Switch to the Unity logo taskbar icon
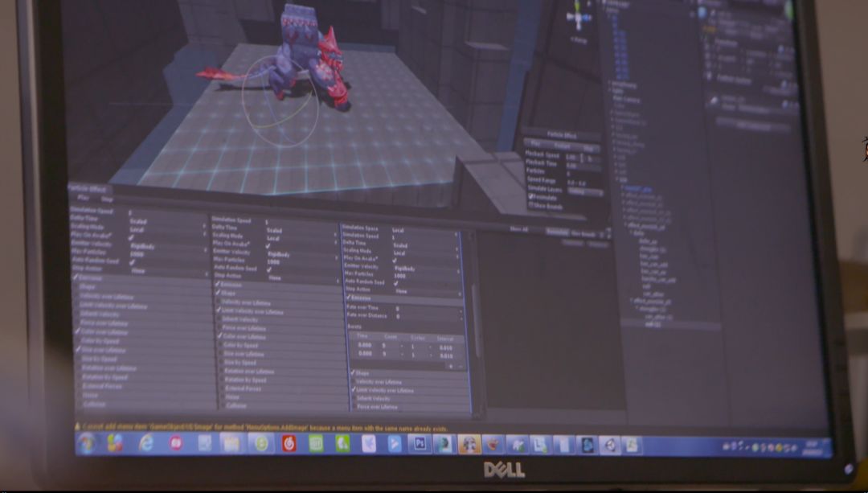The height and width of the screenshot is (493, 868). point(609,445)
